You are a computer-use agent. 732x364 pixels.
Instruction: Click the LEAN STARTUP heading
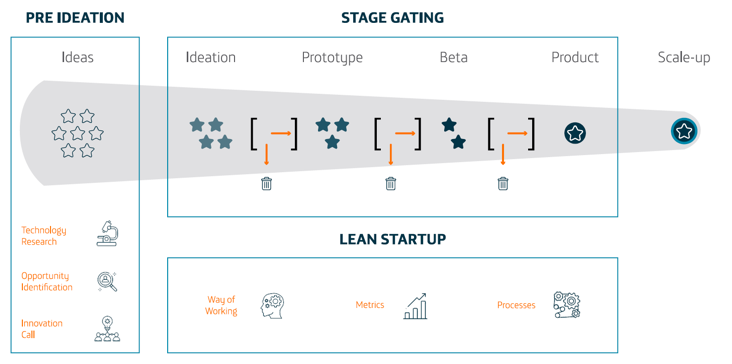pos(393,239)
